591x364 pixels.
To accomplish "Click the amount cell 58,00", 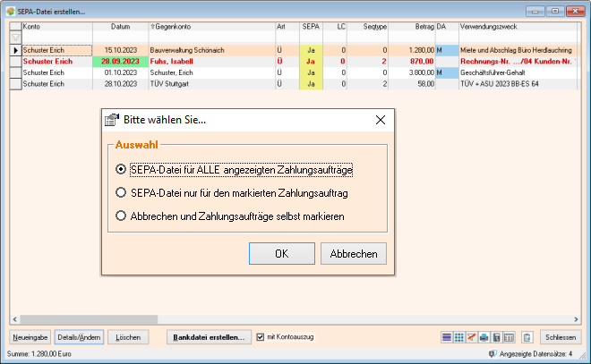I will tap(412, 84).
